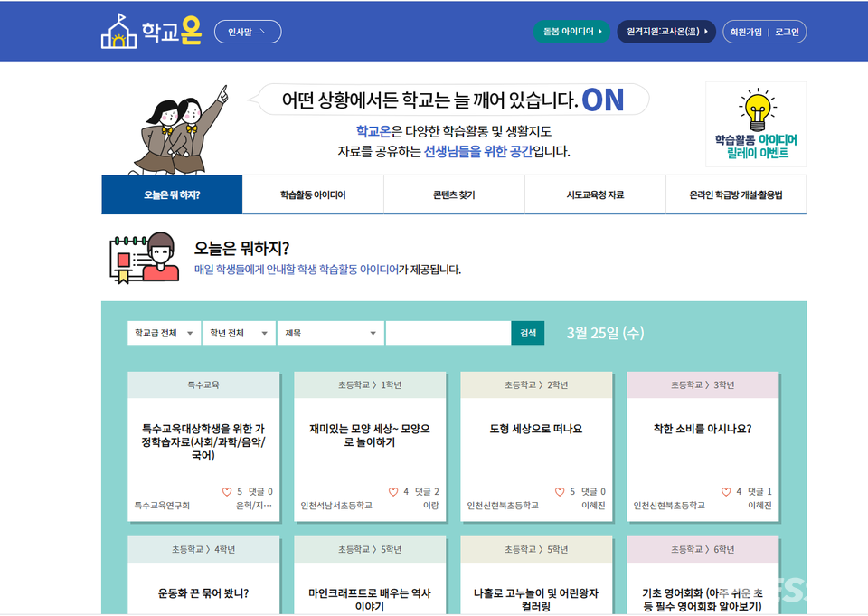Expand the 학교급 전체 dropdown
This screenshot has height=616, width=868.
pos(164,333)
